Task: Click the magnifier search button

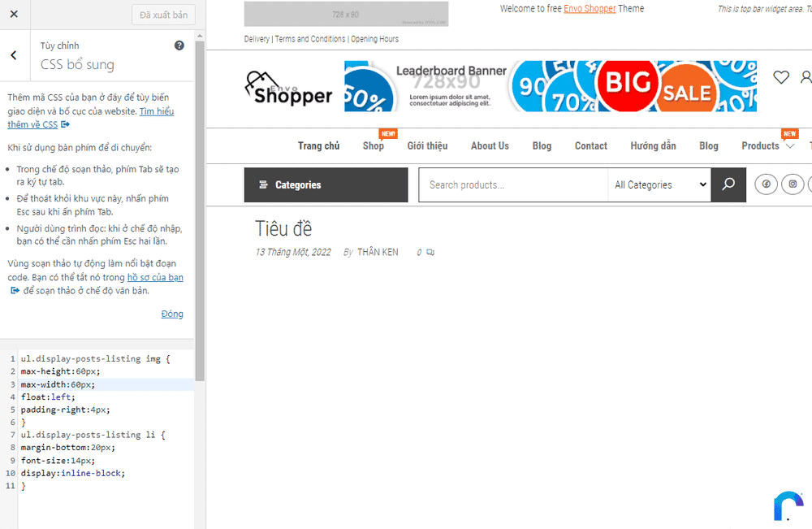Action: tap(728, 184)
